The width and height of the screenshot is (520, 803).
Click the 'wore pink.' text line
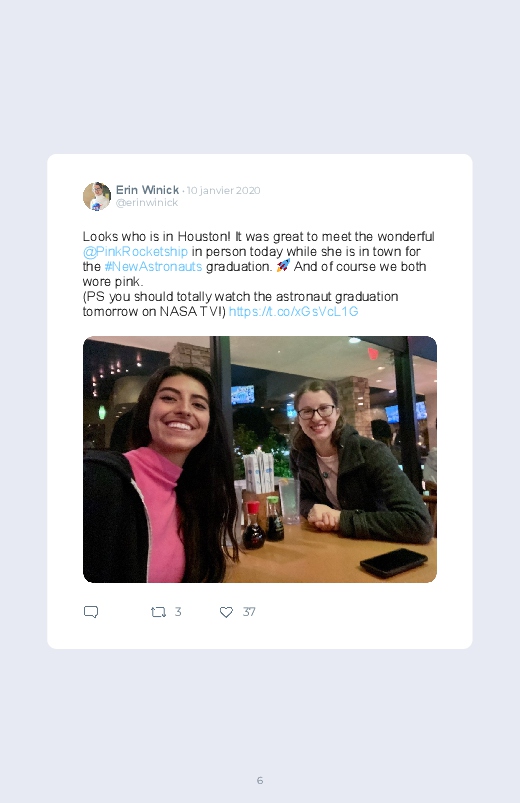pyautogui.click(x=113, y=282)
